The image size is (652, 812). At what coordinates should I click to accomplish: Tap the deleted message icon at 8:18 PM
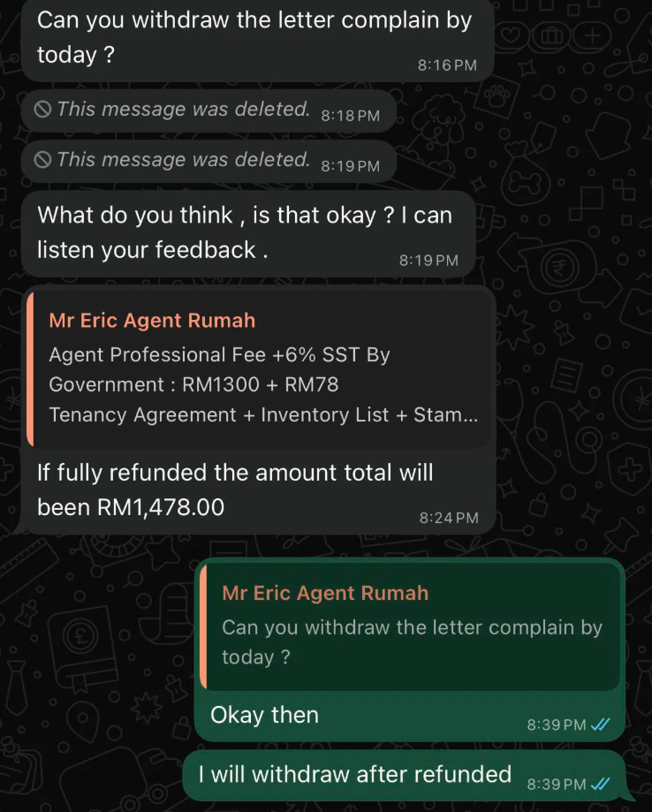click(x=42, y=110)
